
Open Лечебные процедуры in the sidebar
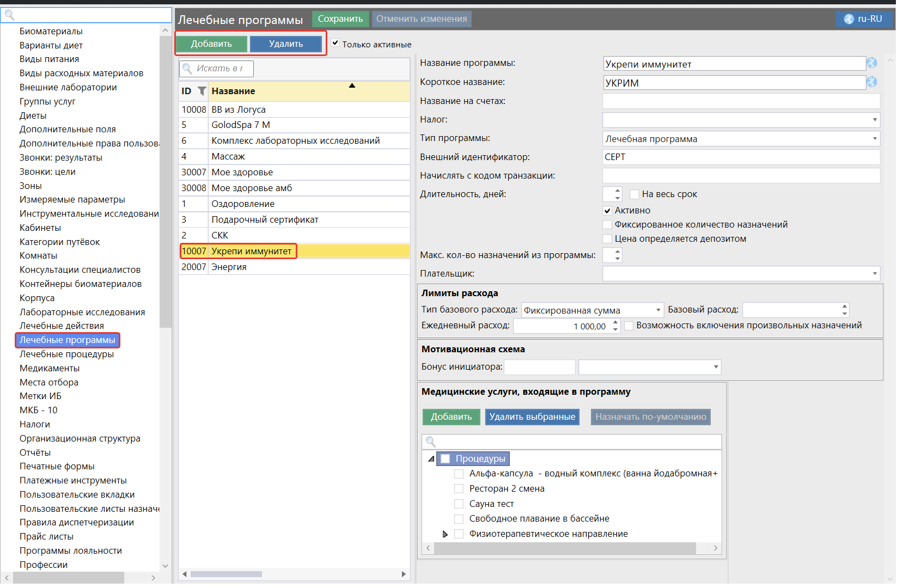pos(66,354)
